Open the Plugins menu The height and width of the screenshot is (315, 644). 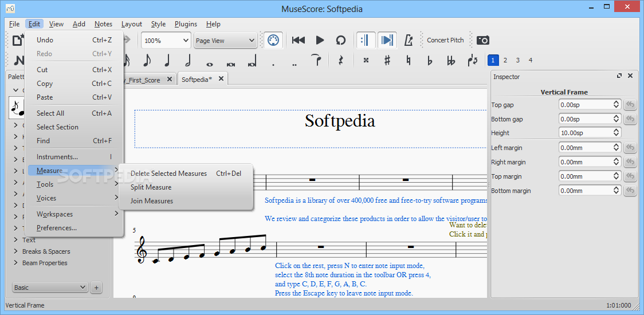point(186,24)
